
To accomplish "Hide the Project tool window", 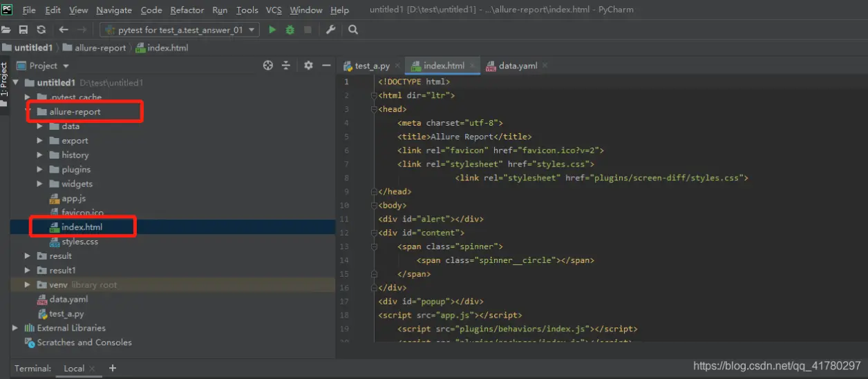I will click(326, 66).
